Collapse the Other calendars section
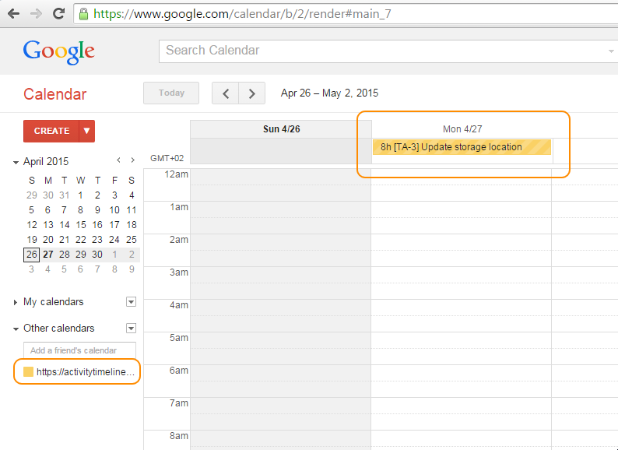The image size is (618, 450). tap(16, 329)
